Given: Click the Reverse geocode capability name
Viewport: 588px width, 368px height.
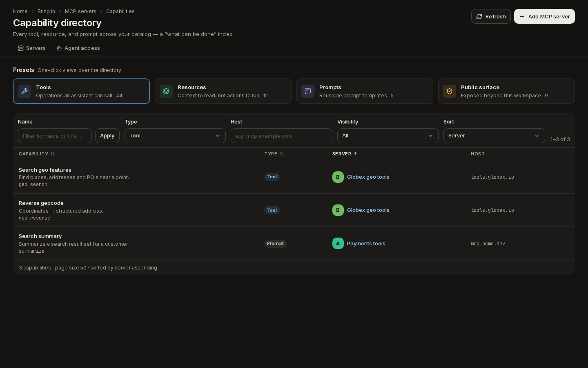Looking at the screenshot, I should coord(41,203).
